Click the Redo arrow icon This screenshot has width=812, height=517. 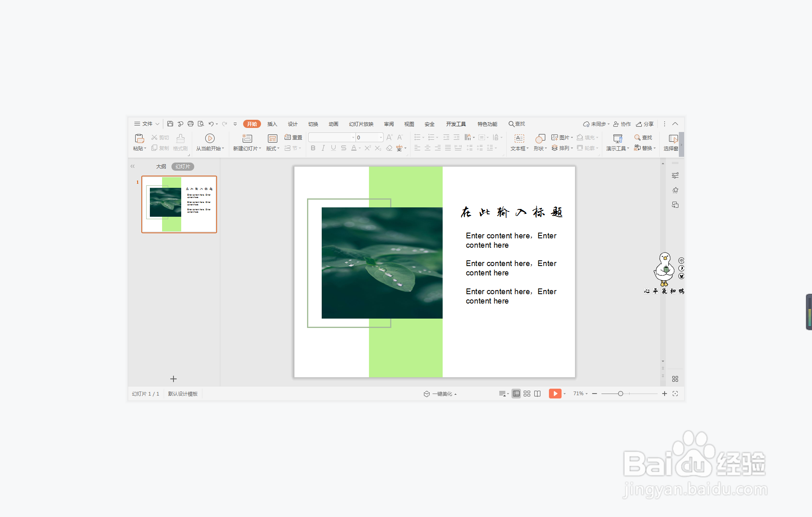click(x=224, y=124)
